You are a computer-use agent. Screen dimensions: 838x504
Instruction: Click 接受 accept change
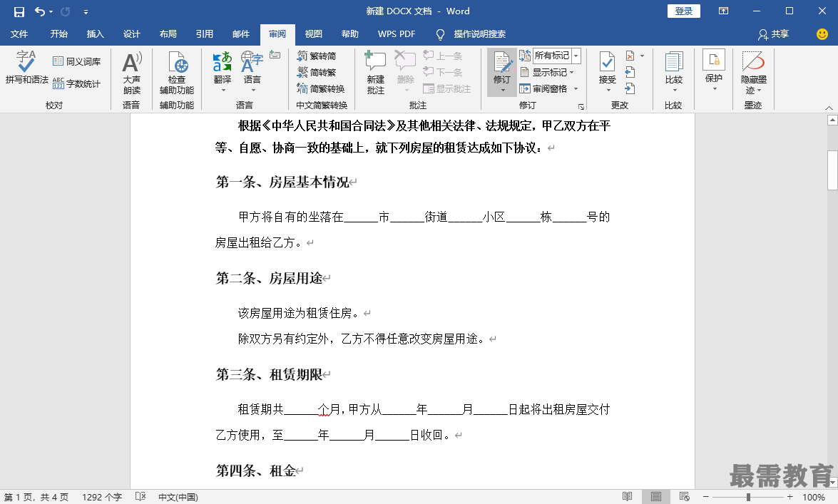[x=607, y=72]
